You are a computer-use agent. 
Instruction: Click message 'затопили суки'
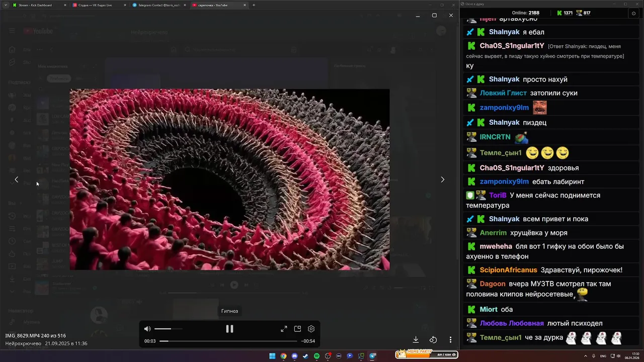[554, 93]
